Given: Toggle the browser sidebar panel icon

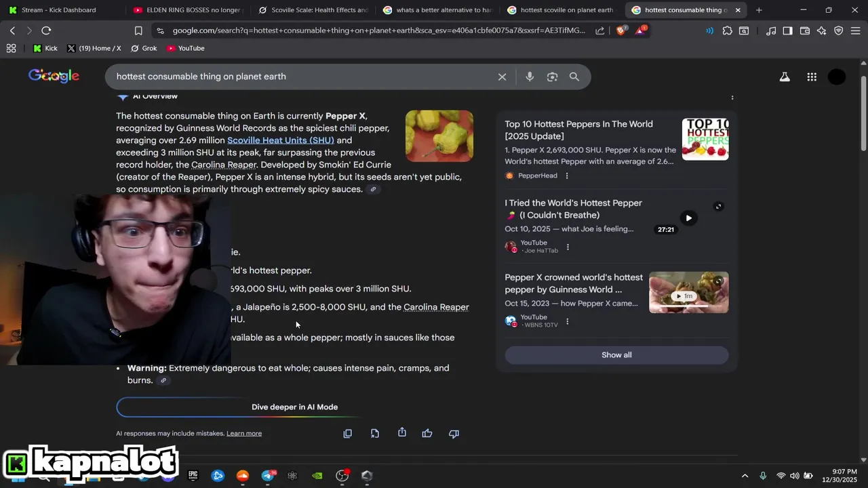Looking at the screenshot, I should 787,30.
